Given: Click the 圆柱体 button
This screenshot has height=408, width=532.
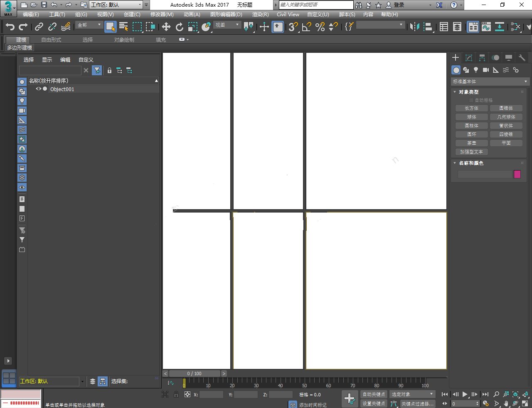Looking at the screenshot, I should pos(472,126).
